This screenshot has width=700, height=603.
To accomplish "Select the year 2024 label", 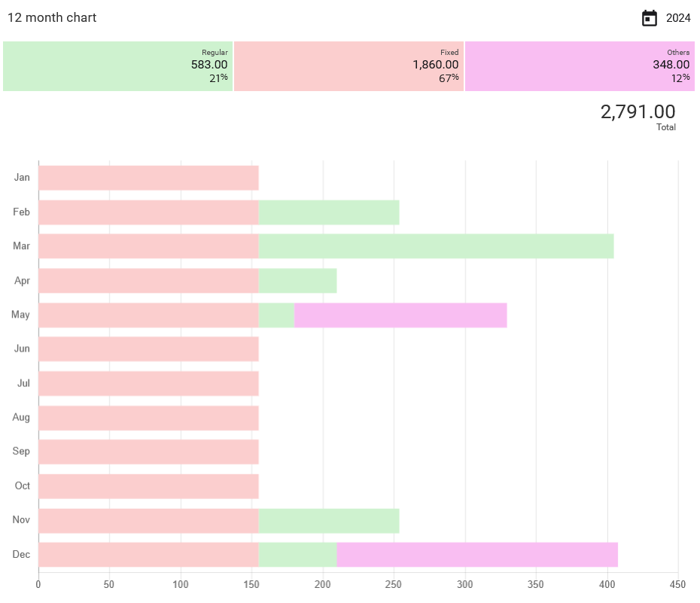I will tap(680, 17).
